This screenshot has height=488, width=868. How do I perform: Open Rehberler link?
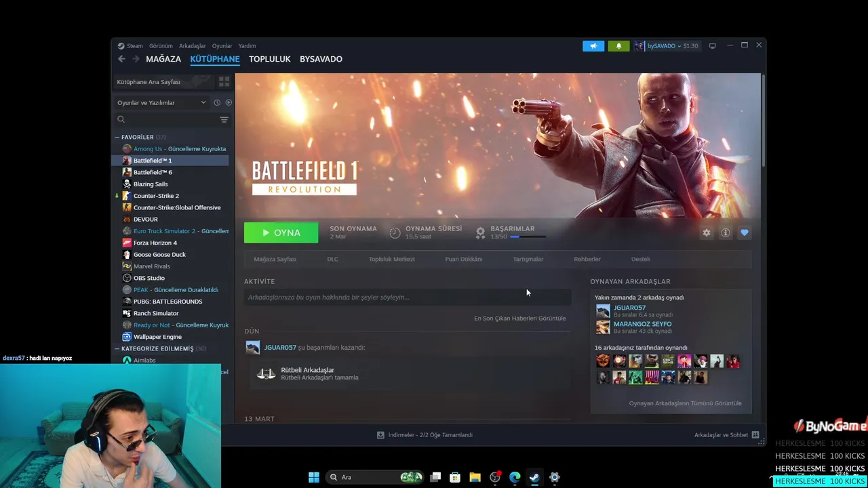click(x=587, y=259)
